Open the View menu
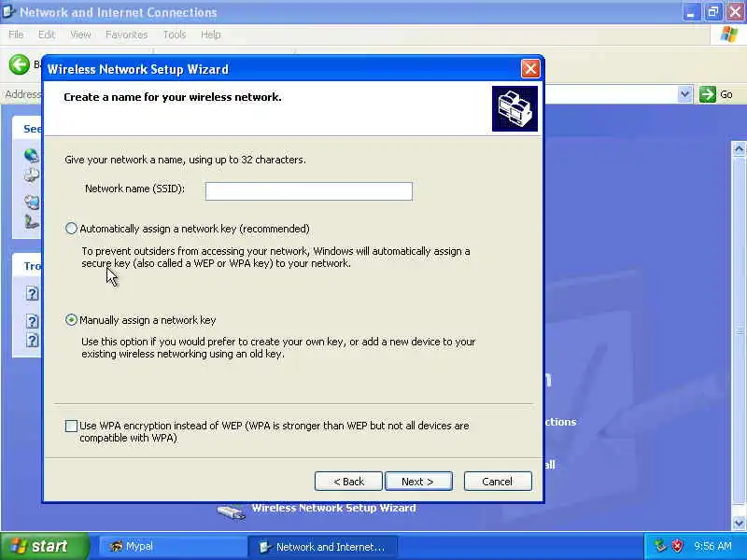The width and height of the screenshot is (747, 560). pyautogui.click(x=80, y=35)
